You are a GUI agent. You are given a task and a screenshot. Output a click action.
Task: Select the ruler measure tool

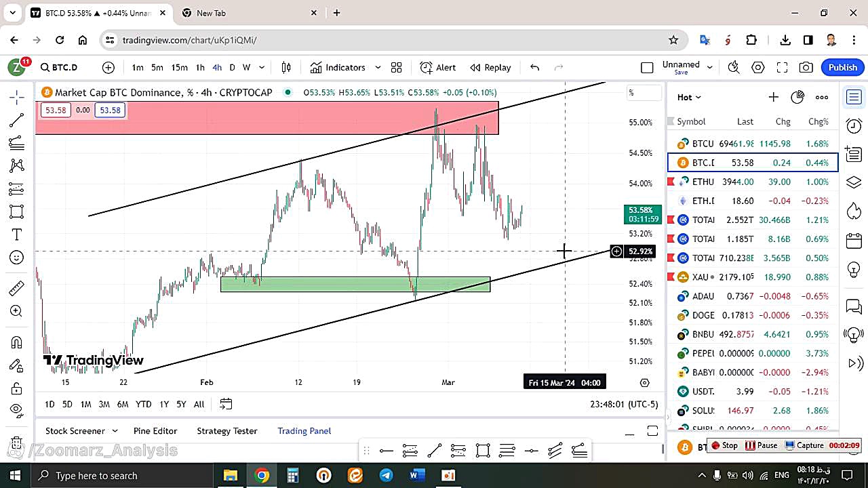[17, 289]
